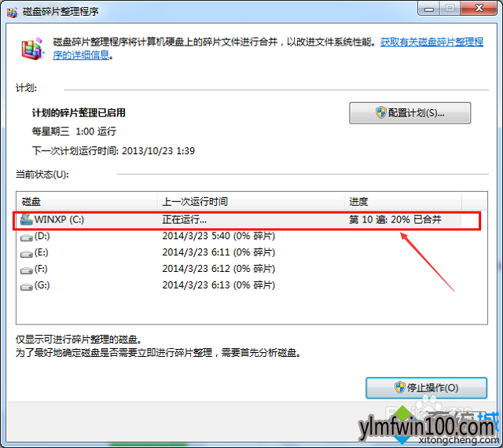Image resolution: width=503 pixels, height=448 pixels.
Task: Select the (F:) drive icon
Action: (x=26, y=270)
